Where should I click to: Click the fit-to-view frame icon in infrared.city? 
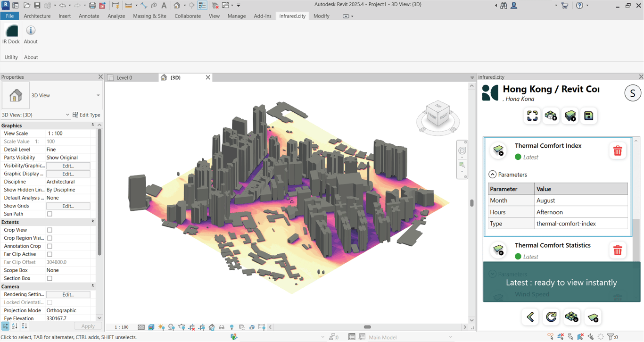click(532, 116)
